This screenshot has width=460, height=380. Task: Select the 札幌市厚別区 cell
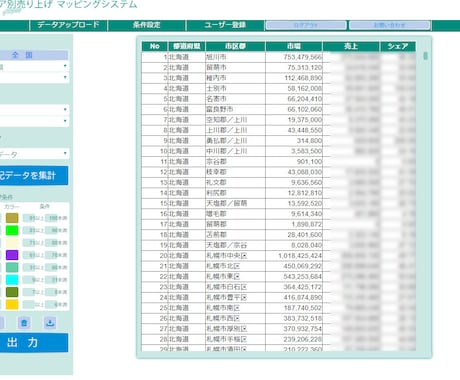click(235, 329)
